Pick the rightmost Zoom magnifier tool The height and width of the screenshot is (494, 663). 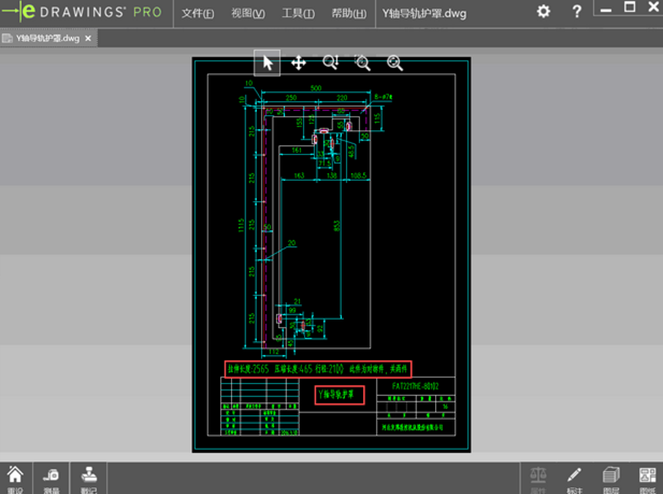[395, 62]
